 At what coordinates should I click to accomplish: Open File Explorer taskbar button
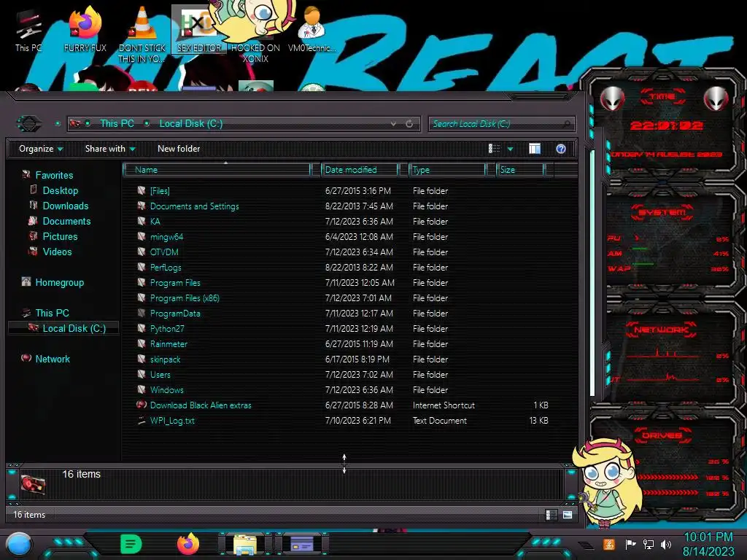coord(245,544)
